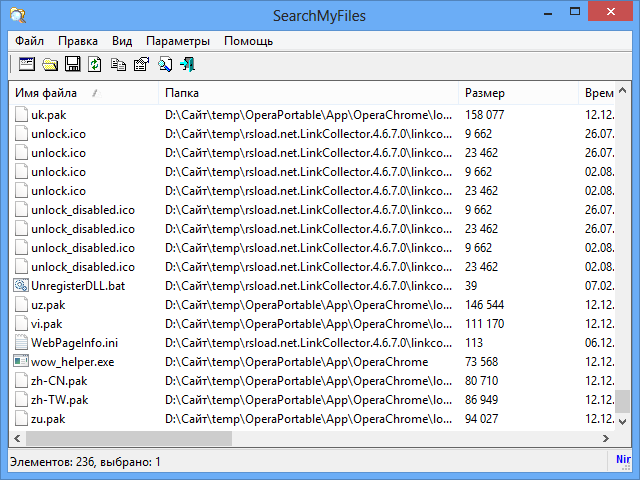
Task: Click the size value 86 949
Action: point(482,400)
